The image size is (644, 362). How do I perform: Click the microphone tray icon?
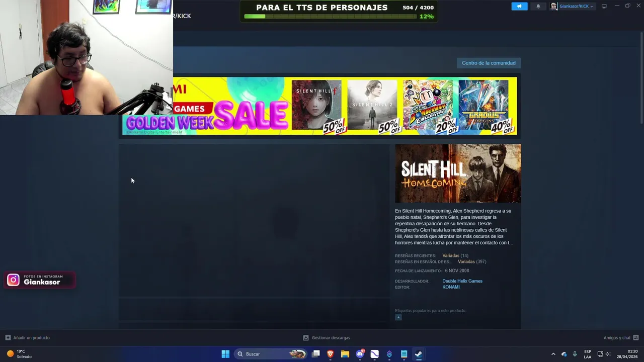(x=575, y=354)
